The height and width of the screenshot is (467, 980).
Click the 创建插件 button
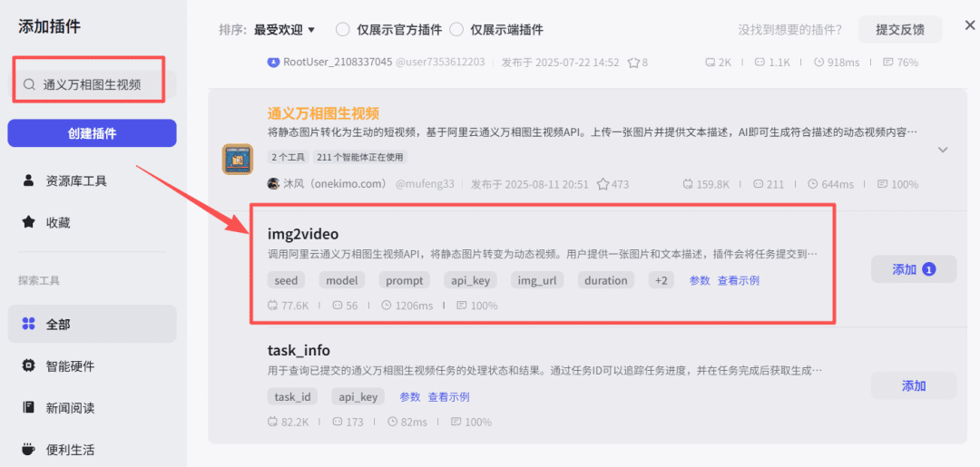click(x=92, y=133)
